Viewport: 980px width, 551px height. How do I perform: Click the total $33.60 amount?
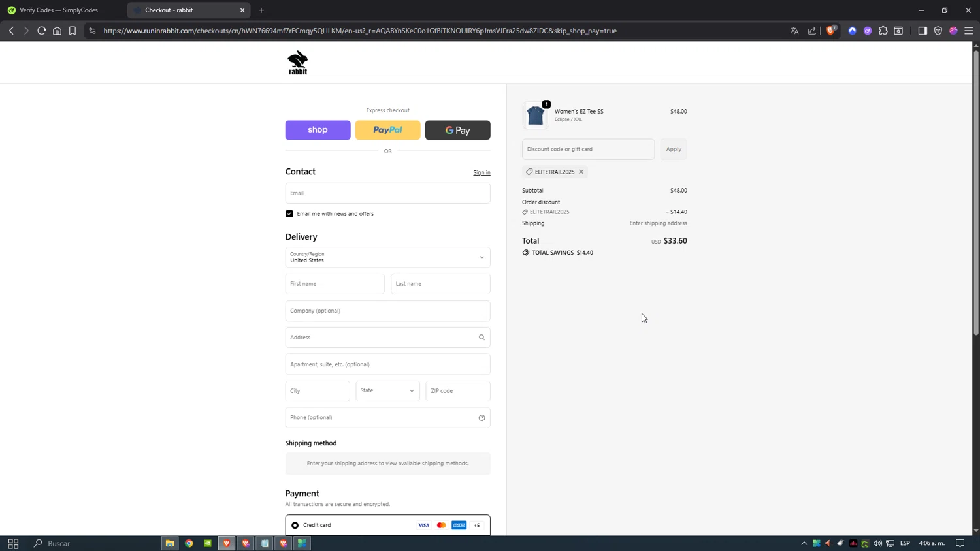[x=675, y=241]
